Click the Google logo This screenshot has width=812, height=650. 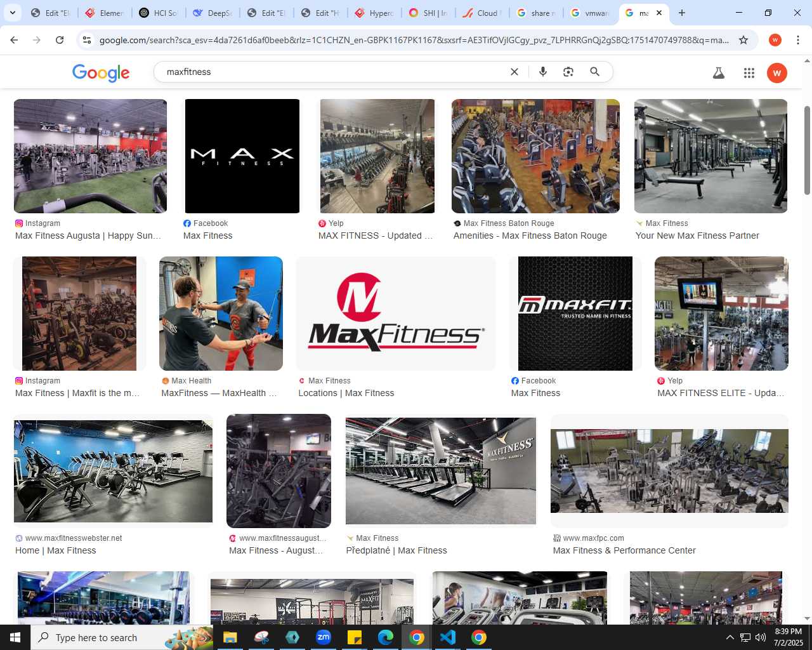101,72
